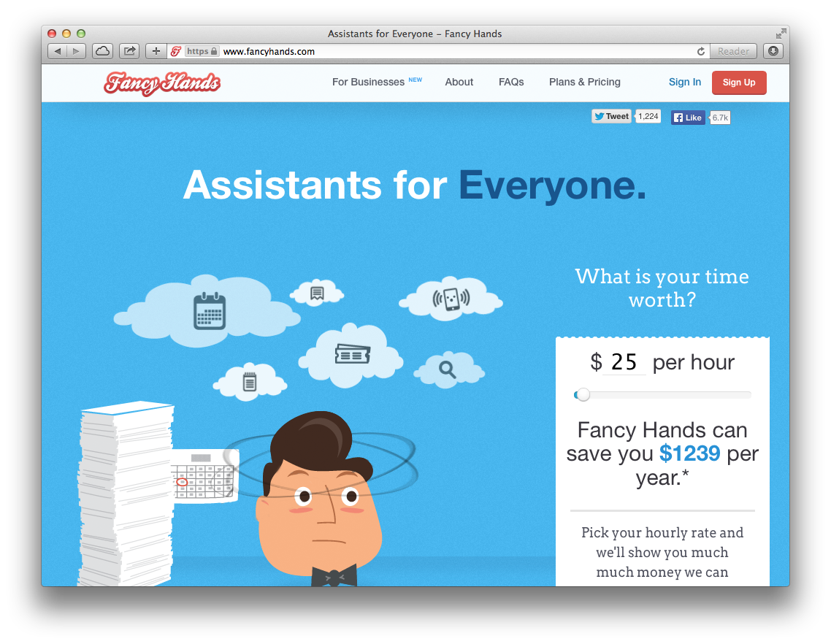Click the Tweet button
This screenshot has height=644, width=831.
click(612, 116)
